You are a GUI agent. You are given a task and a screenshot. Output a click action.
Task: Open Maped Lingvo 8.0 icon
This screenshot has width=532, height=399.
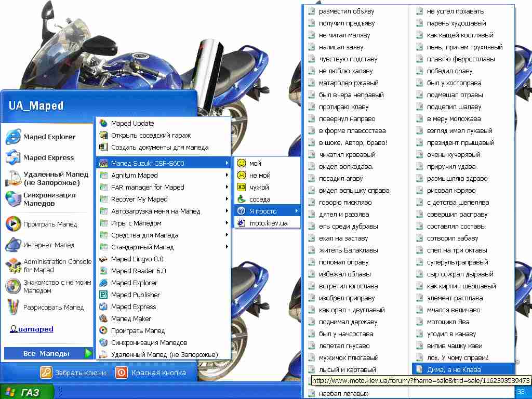(103, 259)
